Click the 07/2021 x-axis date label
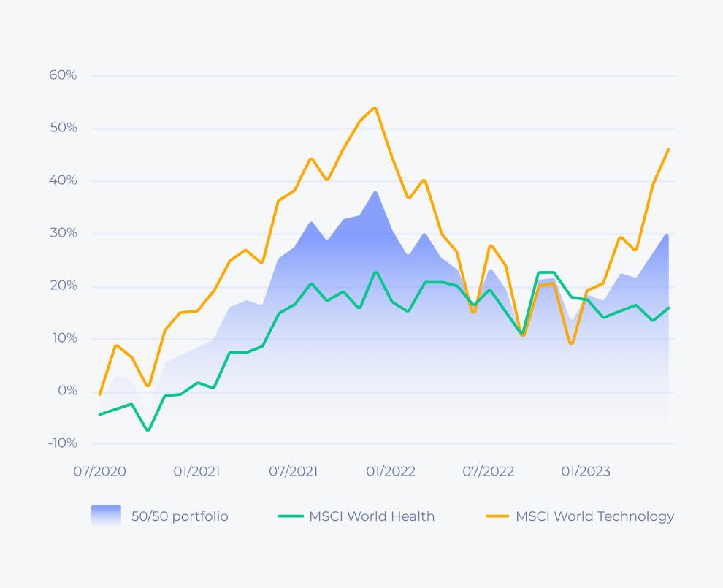Screen dimensions: 723x588 pyautogui.click(x=294, y=471)
